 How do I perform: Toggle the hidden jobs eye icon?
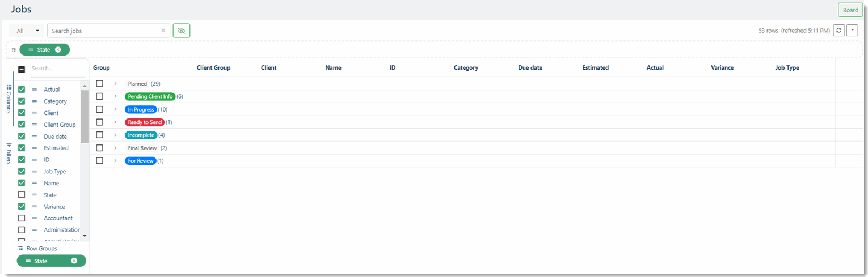point(182,31)
